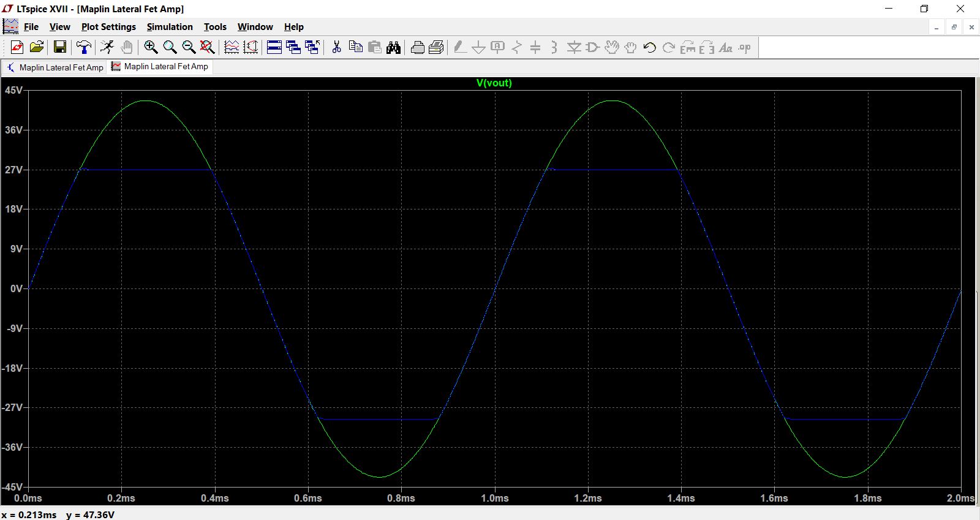Click the Component gate icon
The width and height of the screenshot is (980, 520).
592,47
